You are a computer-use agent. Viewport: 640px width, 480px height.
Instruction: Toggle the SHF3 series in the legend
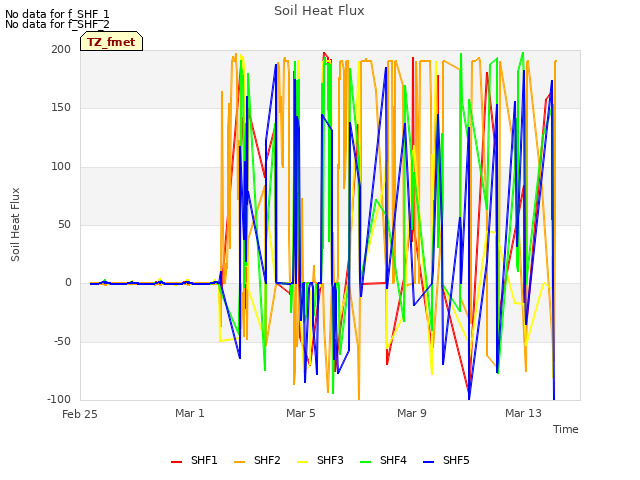click(x=320, y=460)
